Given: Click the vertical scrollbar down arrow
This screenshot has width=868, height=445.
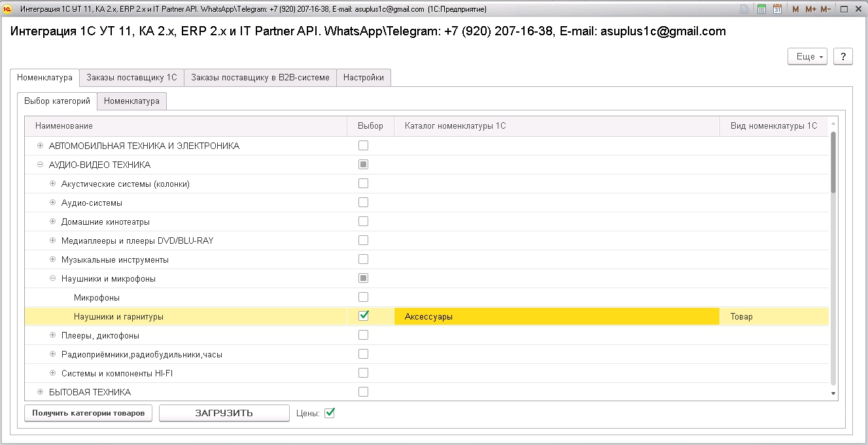Looking at the screenshot, I should [833, 393].
